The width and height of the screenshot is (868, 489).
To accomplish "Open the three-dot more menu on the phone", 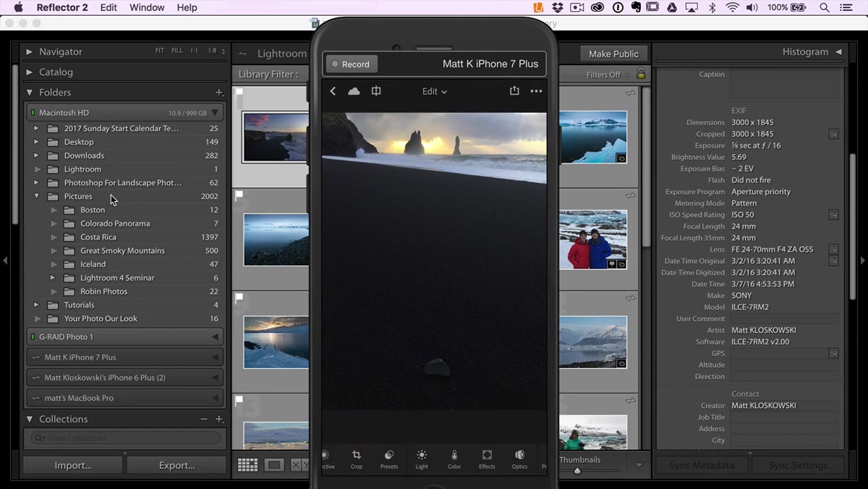I will pyautogui.click(x=536, y=91).
